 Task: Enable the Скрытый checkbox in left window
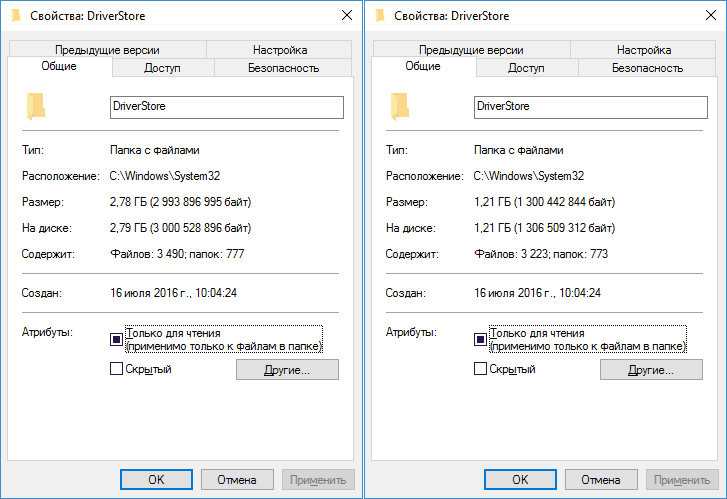coord(116,369)
